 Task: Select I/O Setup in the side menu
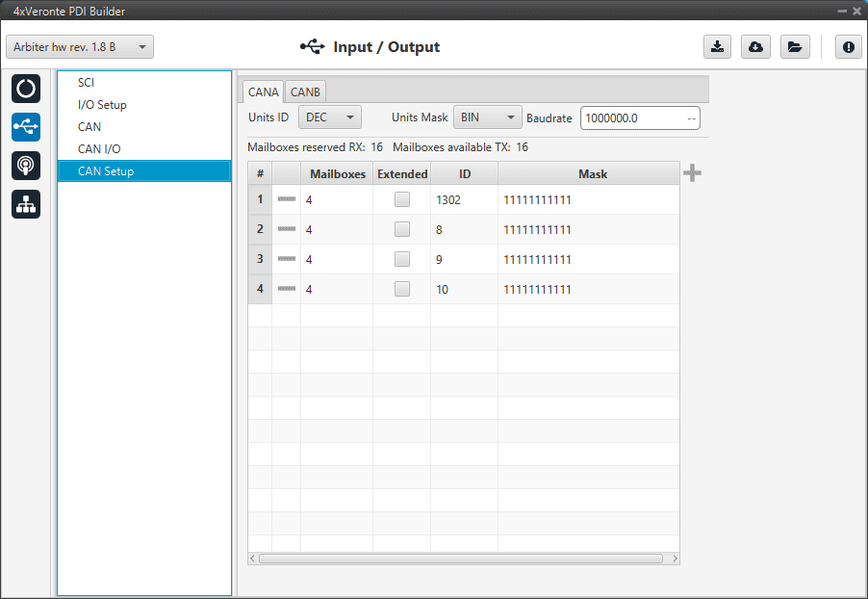(x=144, y=105)
